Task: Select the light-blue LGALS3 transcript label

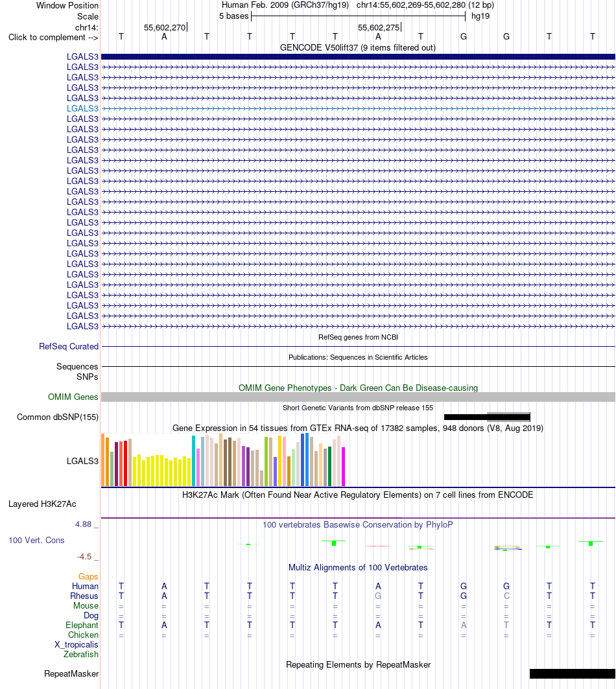Action: (x=82, y=108)
